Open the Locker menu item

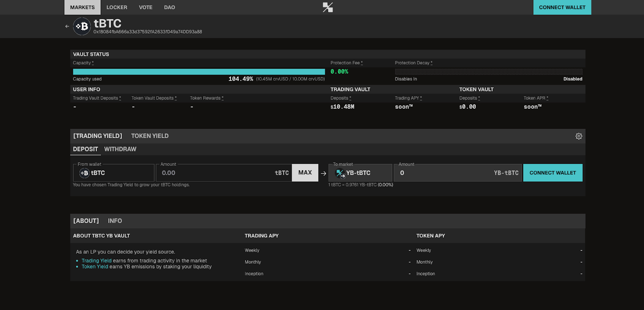pyautogui.click(x=117, y=8)
